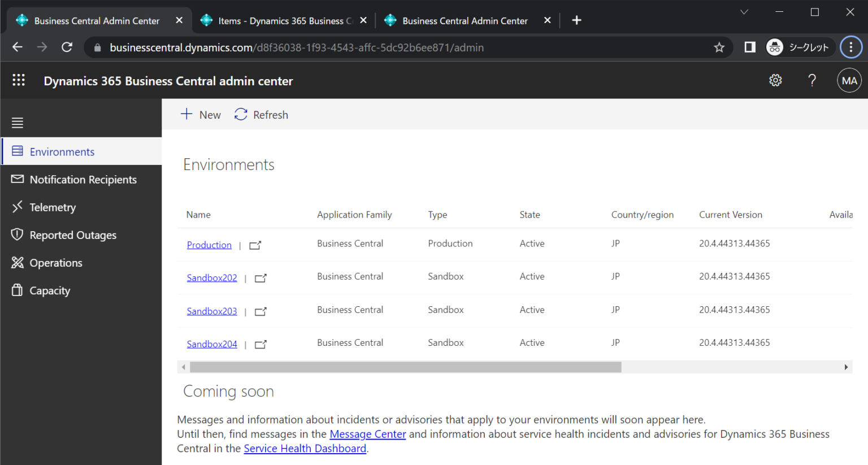The height and width of the screenshot is (465, 868).
Task: Refresh the environments list
Action: pyautogui.click(x=261, y=115)
